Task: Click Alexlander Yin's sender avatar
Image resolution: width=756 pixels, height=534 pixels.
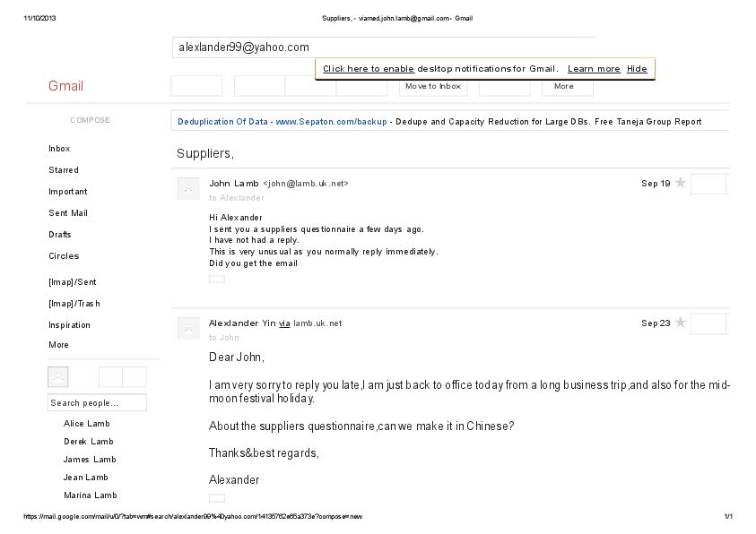Action: coord(188,328)
